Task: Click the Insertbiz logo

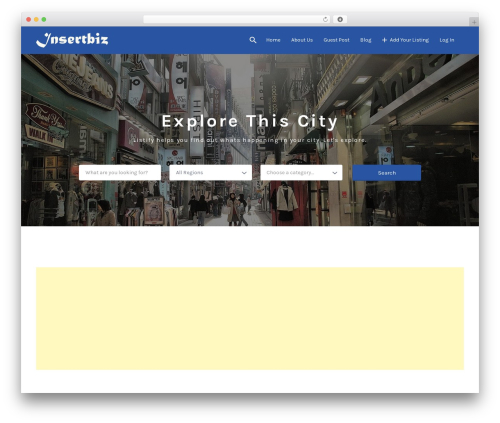Action: pyautogui.click(x=72, y=40)
